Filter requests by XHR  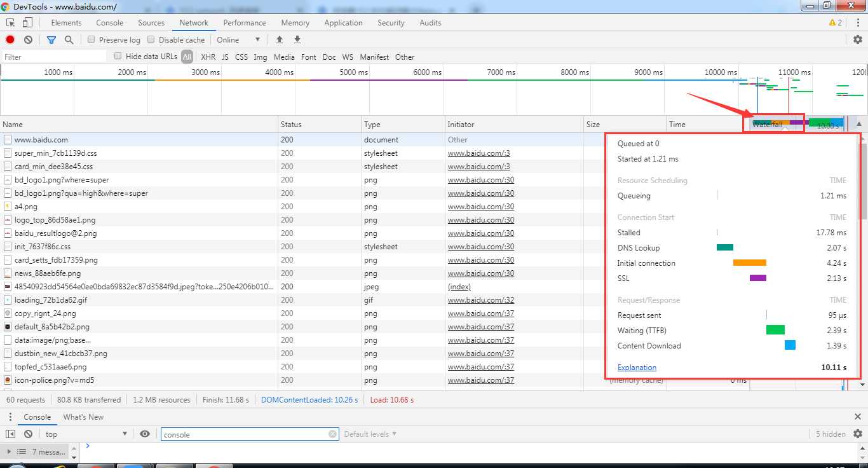pos(208,57)
